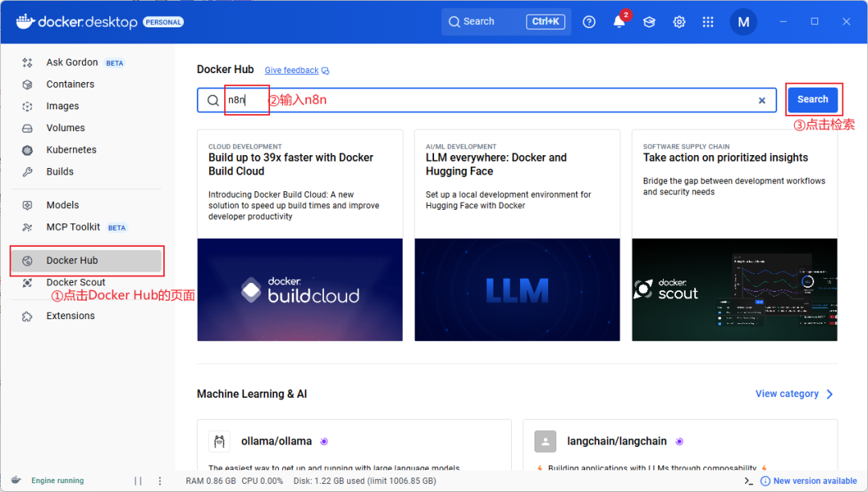Open the Docker Build Cloud card title
868x492 pixels.
tap(291, 164)
